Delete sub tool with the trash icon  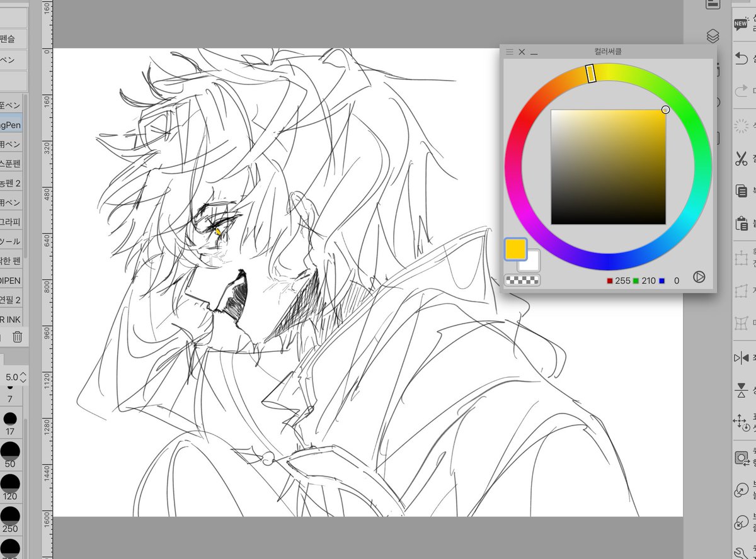point(18,337)
